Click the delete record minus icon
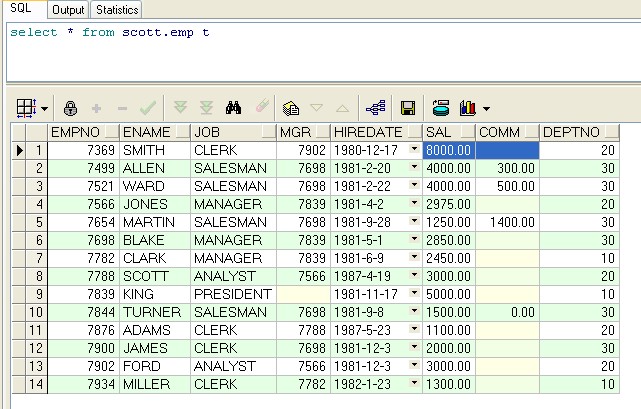 pyautogui.click(x=122, y=109)
